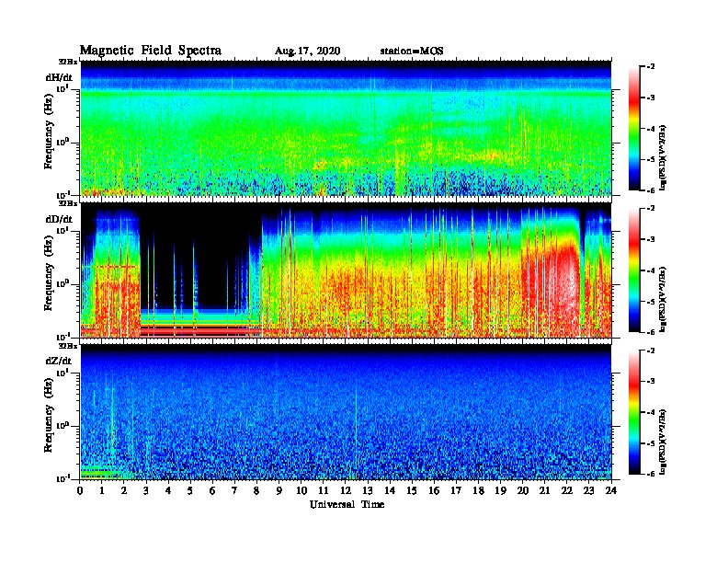This screenshot has height=563, width=728.
Task: Click hour 5 tick label on time axis
Action: (x=190, y=491)
